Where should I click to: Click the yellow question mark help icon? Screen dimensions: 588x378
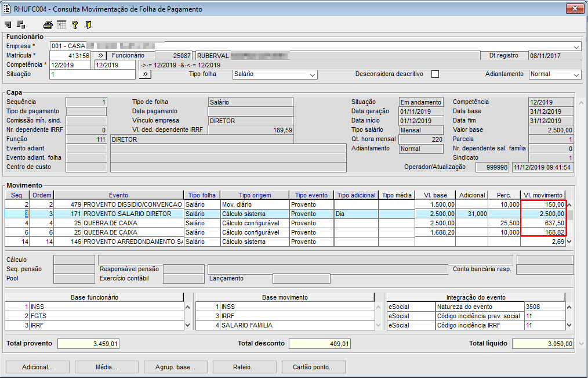(75, 24)
